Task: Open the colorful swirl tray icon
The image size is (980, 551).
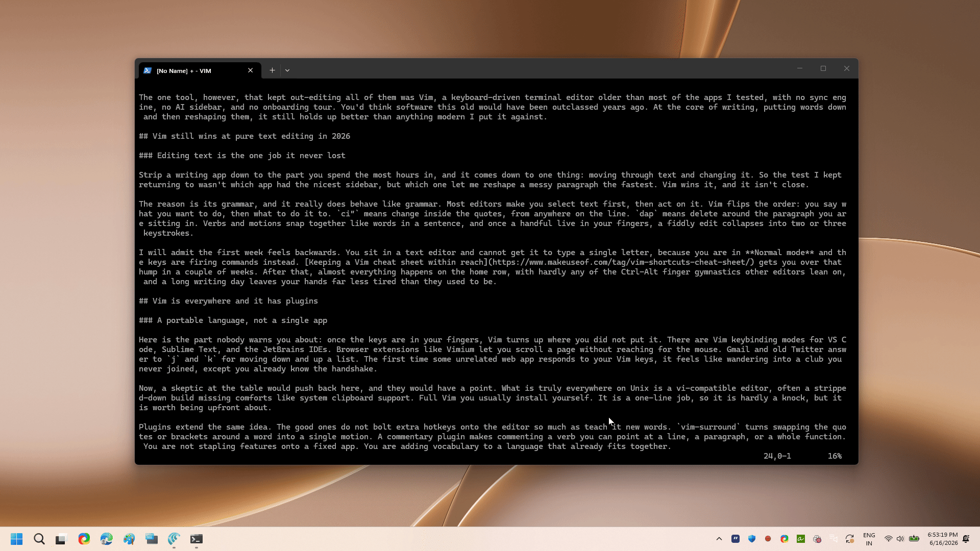Action: tap(785, 539)
